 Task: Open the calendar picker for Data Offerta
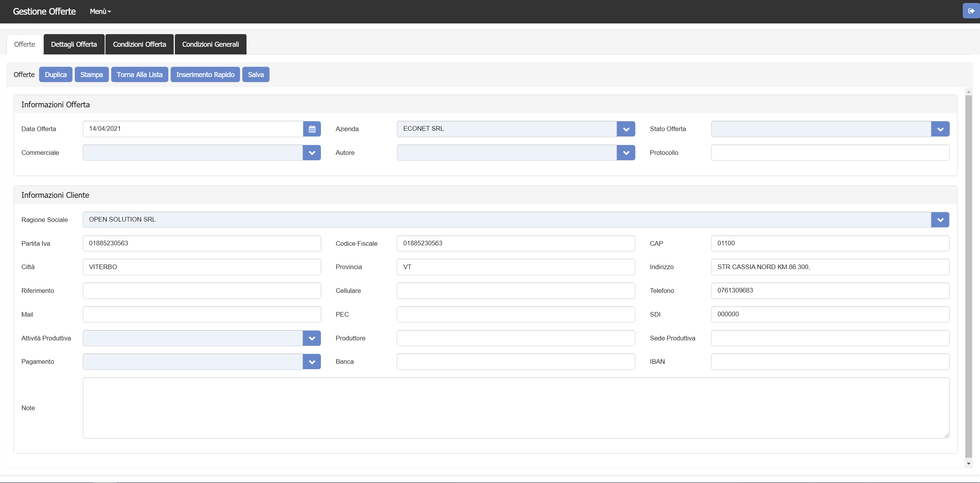[x=312, y=129]
